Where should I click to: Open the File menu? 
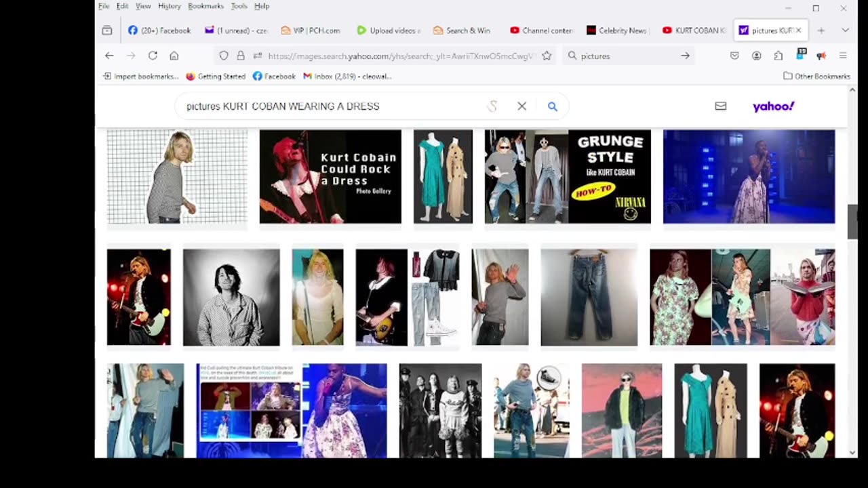tap(104, 6)
